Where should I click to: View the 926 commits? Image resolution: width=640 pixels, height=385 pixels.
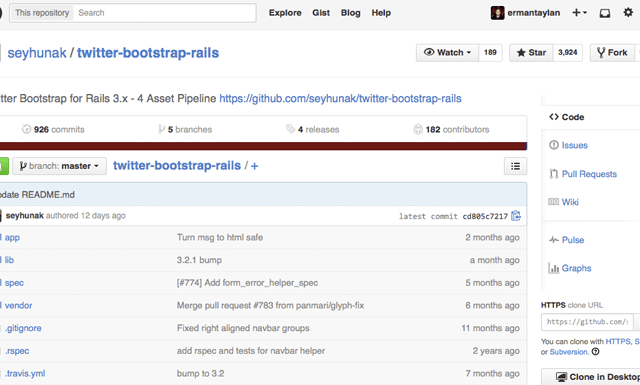[x=53, y=129]
